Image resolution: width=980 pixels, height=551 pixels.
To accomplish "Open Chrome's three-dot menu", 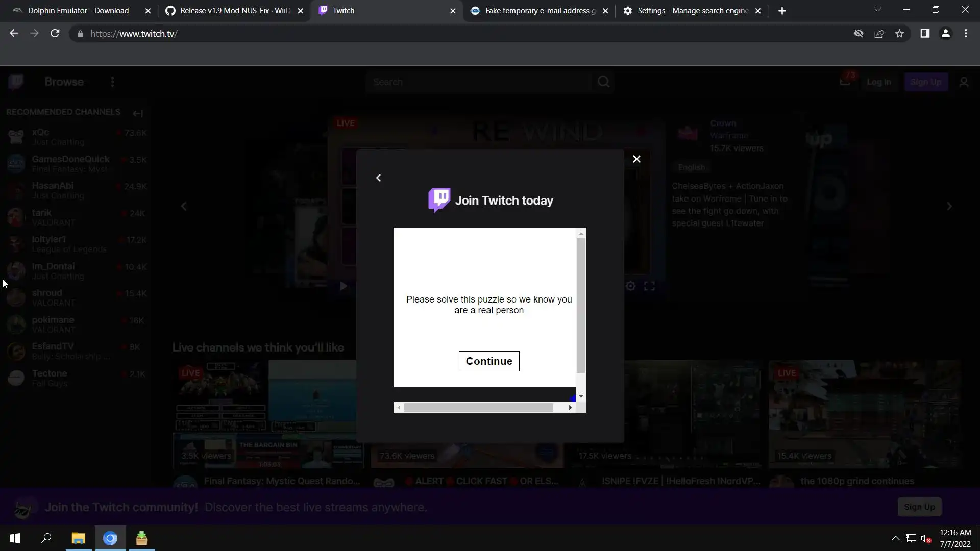I will (966, 34).
